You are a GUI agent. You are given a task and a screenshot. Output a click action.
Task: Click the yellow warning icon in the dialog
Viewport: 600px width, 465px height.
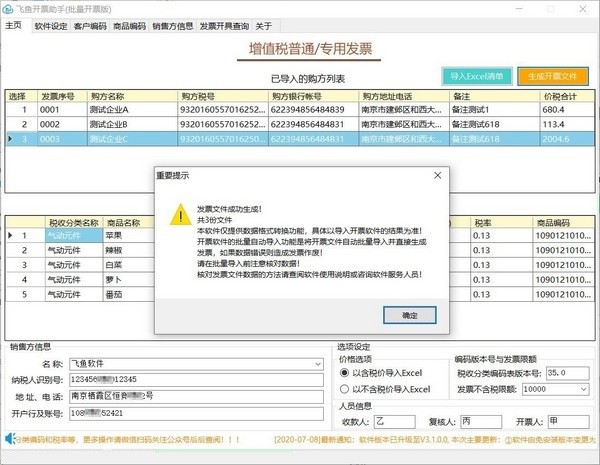pos(180,215)
